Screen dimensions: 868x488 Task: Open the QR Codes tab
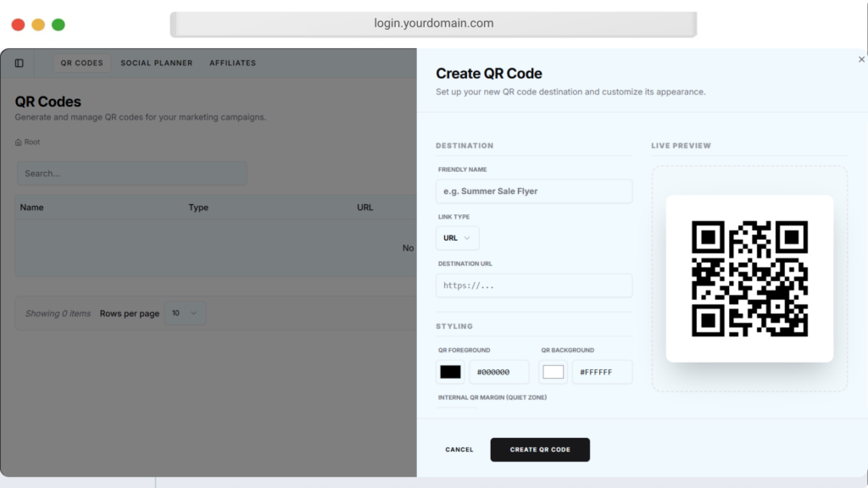(x=81, y=63)
